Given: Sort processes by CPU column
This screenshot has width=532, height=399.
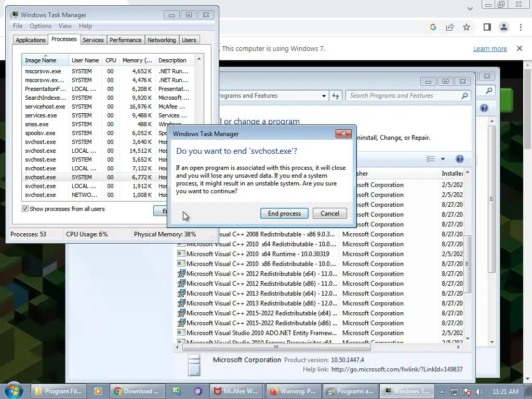Looking at the screenshot, I should click(111, 60).
